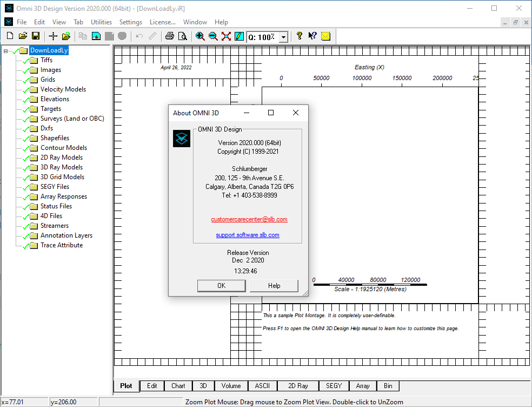532x407 pixels.
Task: Open print preview icon
Action: [x=183, y=36]
